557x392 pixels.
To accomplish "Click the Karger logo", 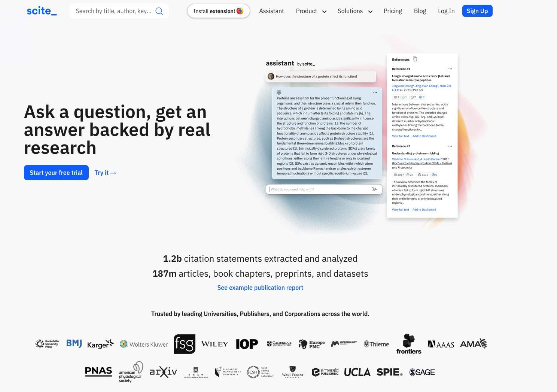I will [100, 344].
